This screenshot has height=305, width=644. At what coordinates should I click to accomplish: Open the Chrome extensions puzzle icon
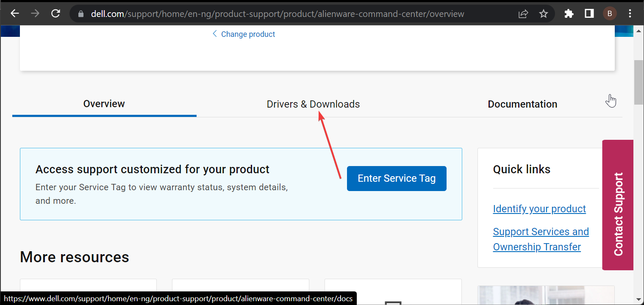pyautogui.click(x=569, y=14)
